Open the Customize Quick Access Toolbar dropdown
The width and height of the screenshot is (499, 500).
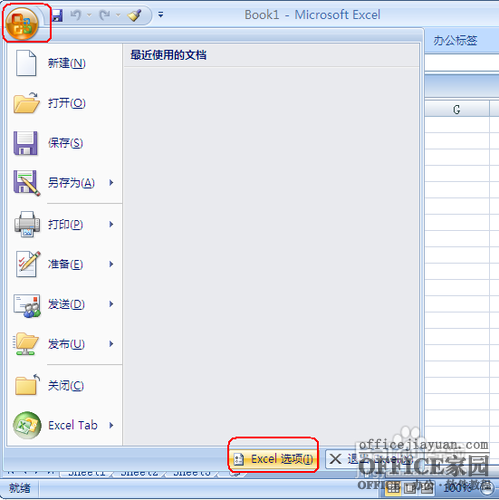pyautogui.click(x=161, y=15)
